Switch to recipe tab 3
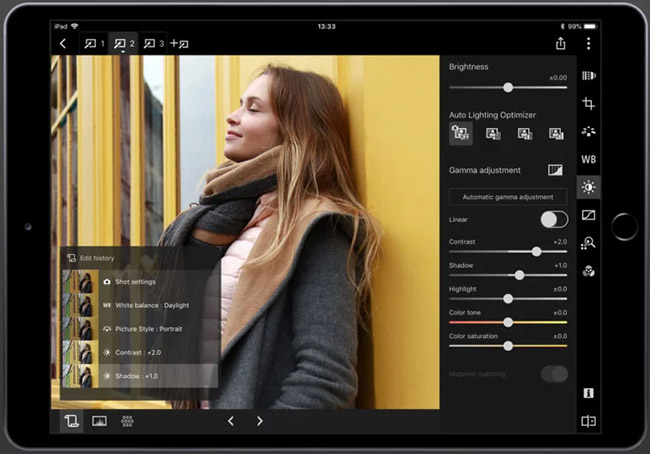 pyautogui.click(x=153, y=44)
